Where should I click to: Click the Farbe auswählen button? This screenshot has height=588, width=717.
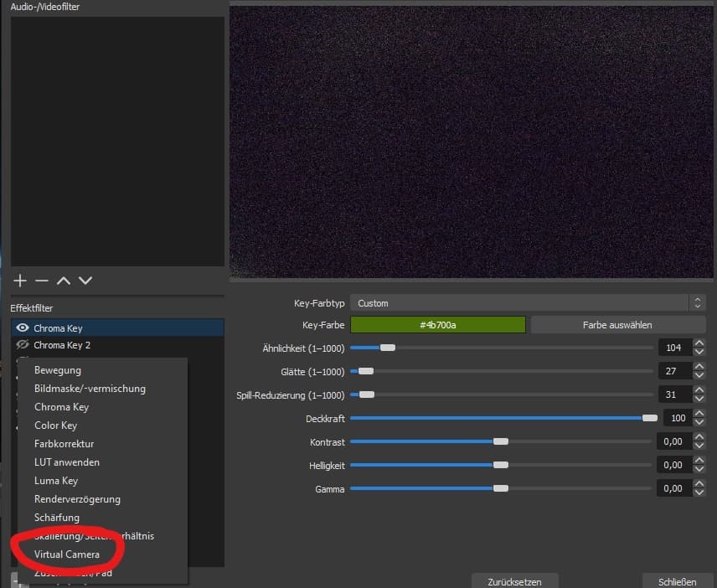click(x=617, y=325)
